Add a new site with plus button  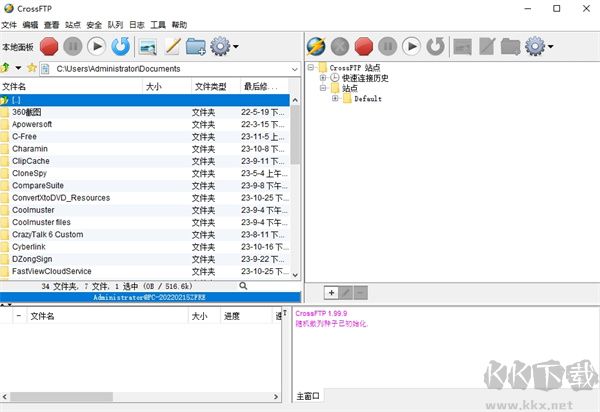point(331,293)
